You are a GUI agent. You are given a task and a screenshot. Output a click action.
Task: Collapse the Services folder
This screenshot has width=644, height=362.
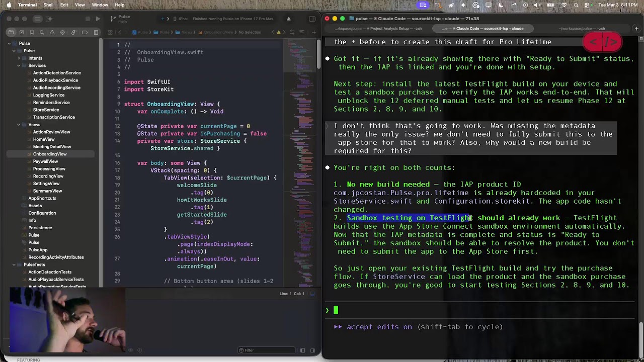[19, 65]
